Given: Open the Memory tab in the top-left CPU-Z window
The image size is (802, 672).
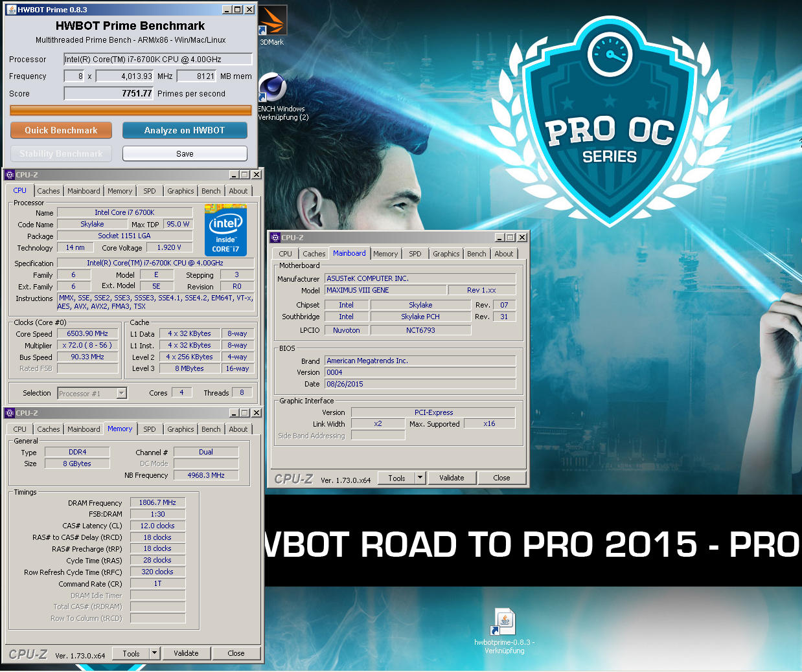Looking at the screenshot, I should [120, 191].
